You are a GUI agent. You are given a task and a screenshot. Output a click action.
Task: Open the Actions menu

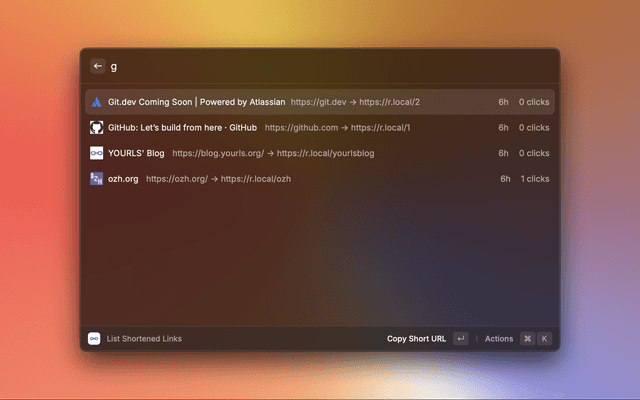[498, 339]
